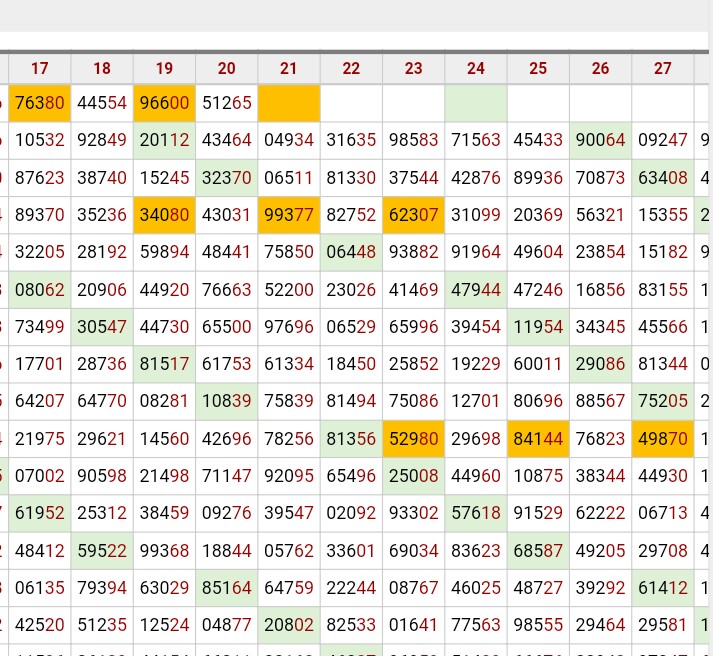This screenshot has height=656, width=713.
Task: Click the orange cell 84144
Action: 538,439
